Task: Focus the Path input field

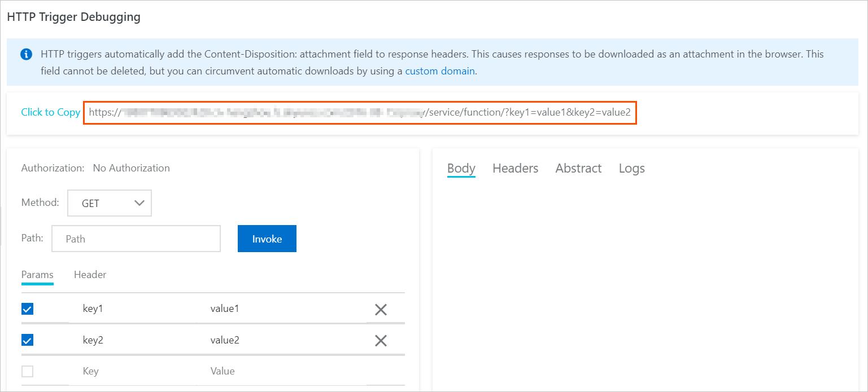Action: coord(136,239)
